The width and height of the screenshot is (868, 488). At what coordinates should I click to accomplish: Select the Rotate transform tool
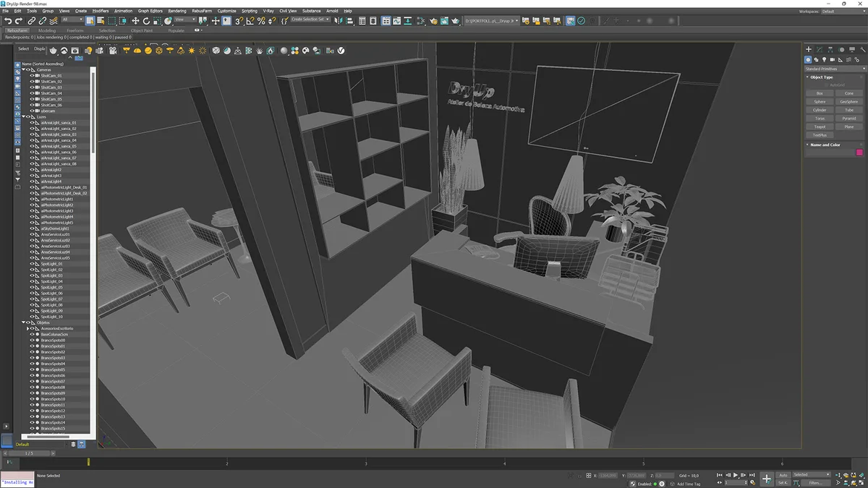(145, 21)
